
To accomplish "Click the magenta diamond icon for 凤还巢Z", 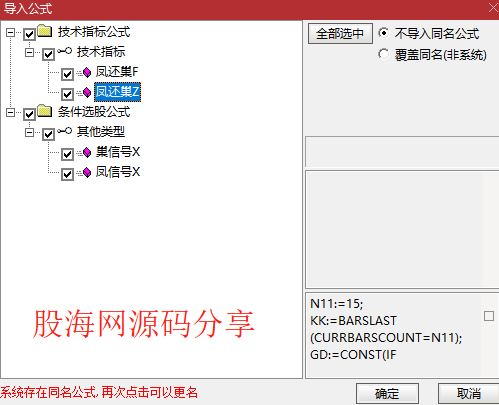I will pyautogui.click(x=87, y=92).
